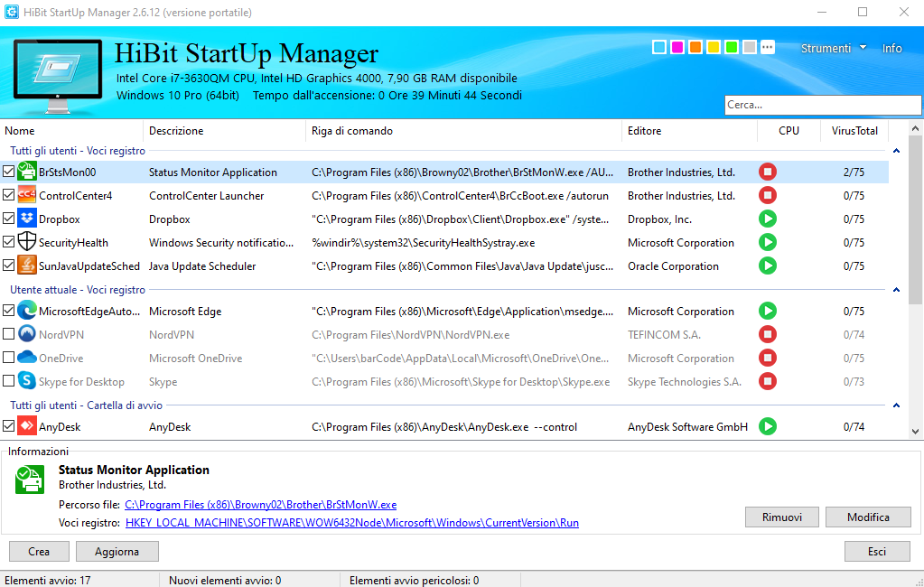Image resolution: width=924 pixels, height=587 pixels.
Task: Click the Dropbox app icon
Action: (26, 219)
